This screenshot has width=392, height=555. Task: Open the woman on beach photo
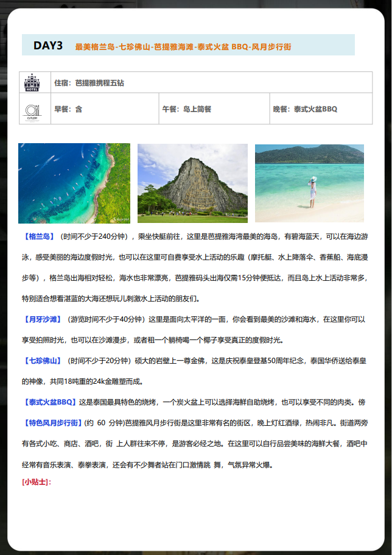click(309, 183)
